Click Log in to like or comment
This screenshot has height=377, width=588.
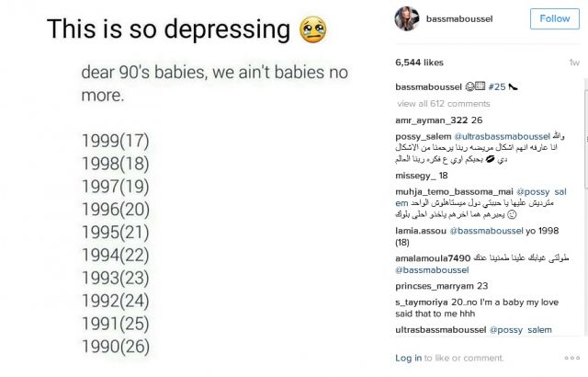pos(408,358)
